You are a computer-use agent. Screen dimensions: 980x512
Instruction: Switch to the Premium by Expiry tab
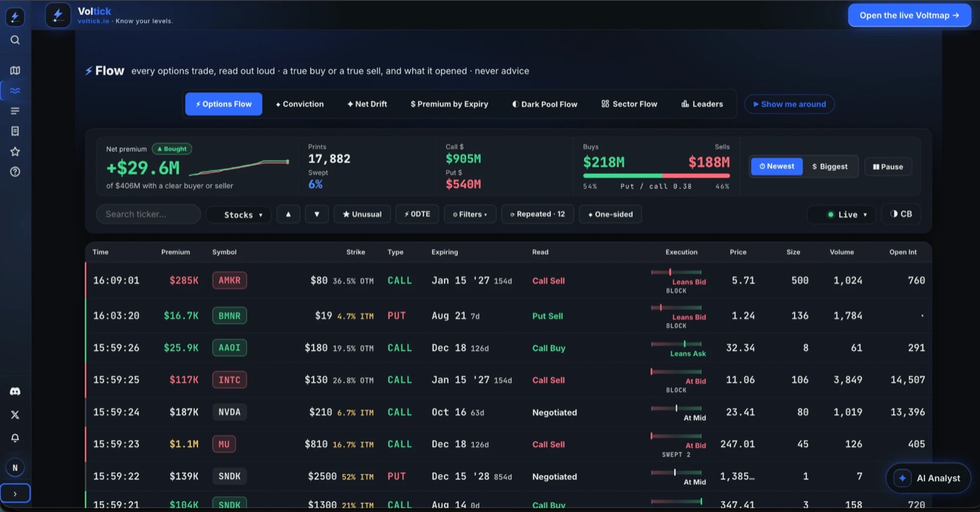pyautogui.click(x=449, y=104)
